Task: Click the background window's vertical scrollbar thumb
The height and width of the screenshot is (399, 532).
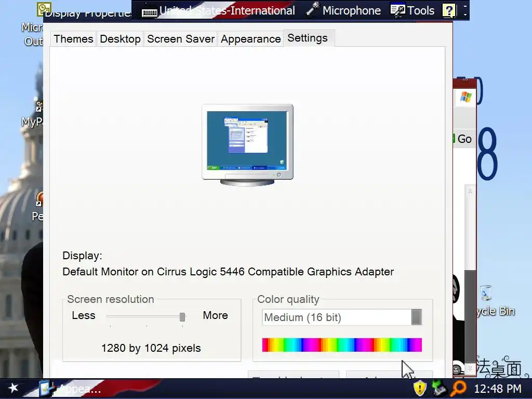Action: click(x=470, y=316)
